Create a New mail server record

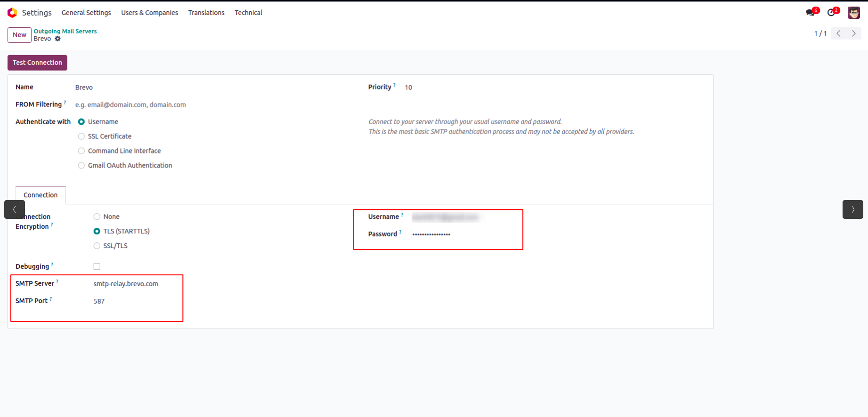20,35
